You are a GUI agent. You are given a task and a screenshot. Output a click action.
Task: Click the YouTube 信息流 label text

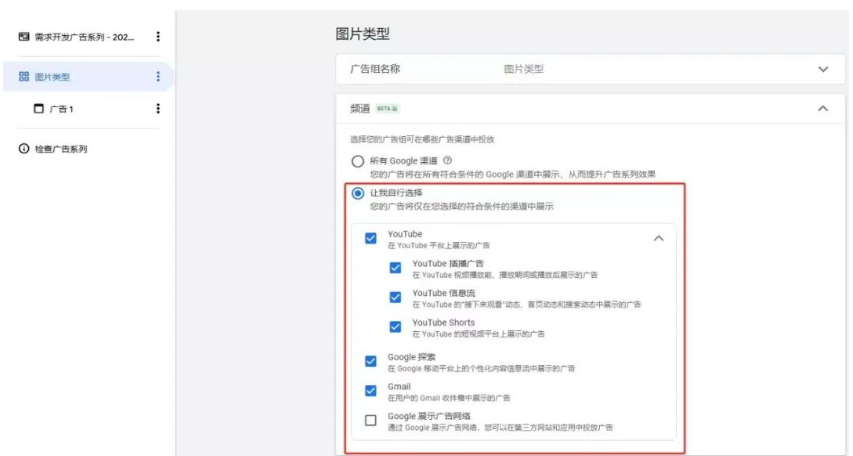click(x=443, y=293)
